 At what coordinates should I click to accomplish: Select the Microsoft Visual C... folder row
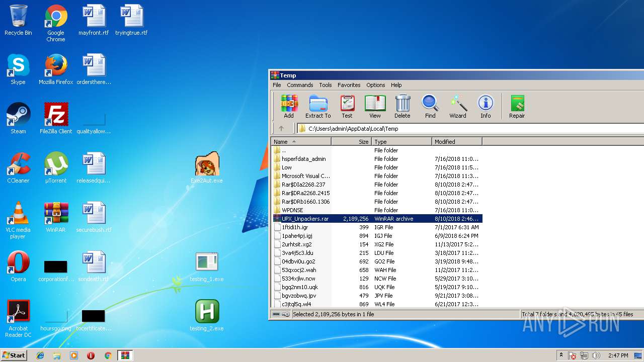(377, 176)
